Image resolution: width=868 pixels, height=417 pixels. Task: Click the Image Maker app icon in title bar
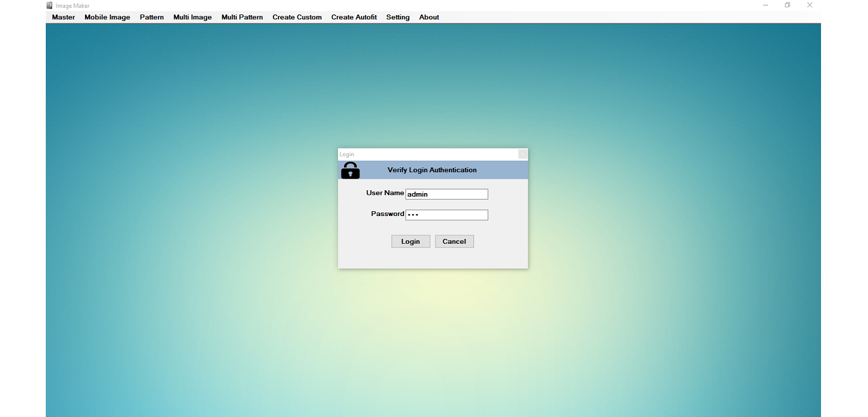[49, 5]
